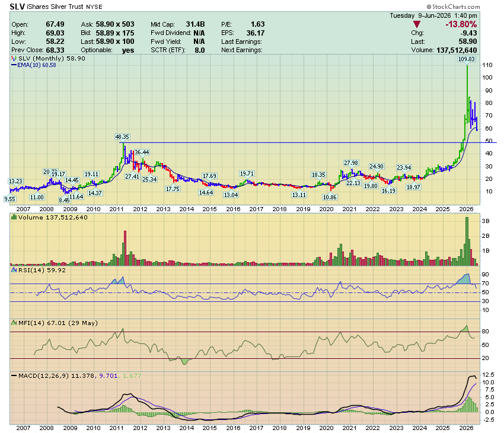Click the 27.41 price label

(x=132, y=177)
